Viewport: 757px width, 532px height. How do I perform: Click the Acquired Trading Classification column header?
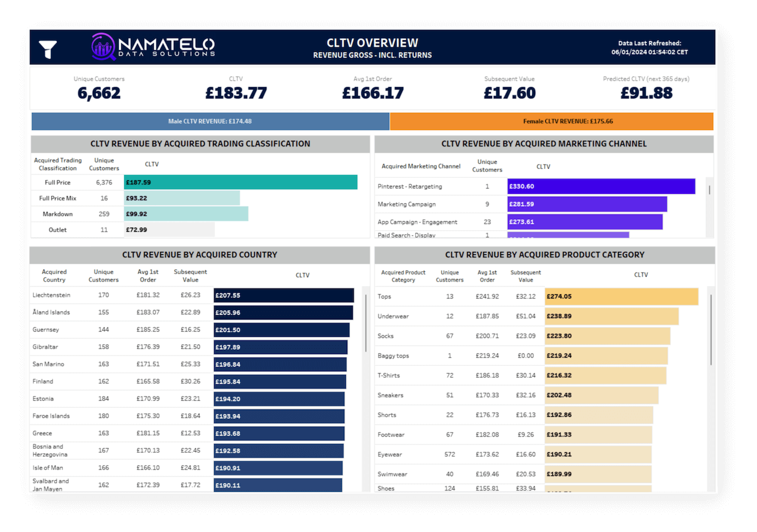[x=58, y=164]
